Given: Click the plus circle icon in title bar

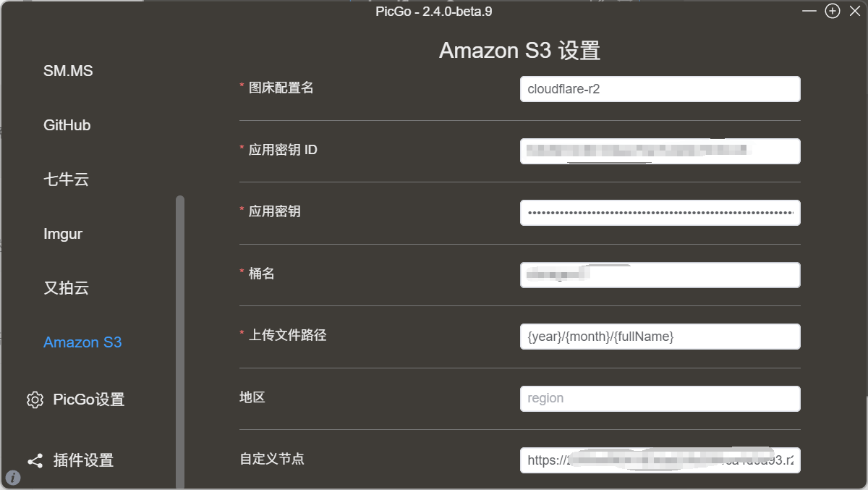Looking at the screenshot, I should (x=833, y=11).
